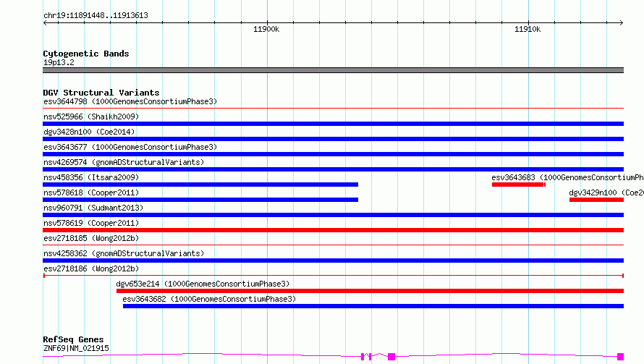Open variant nsv578619 (Cooper2011) label
Image resolution: width=644 pixels, height=364 pixels.
point(91,223)
